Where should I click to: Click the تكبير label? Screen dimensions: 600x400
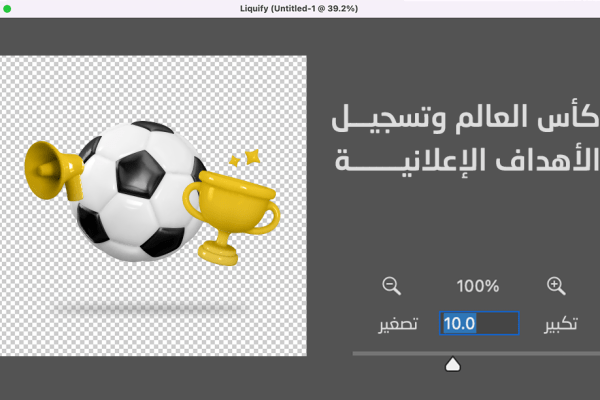tap(561, 324)
